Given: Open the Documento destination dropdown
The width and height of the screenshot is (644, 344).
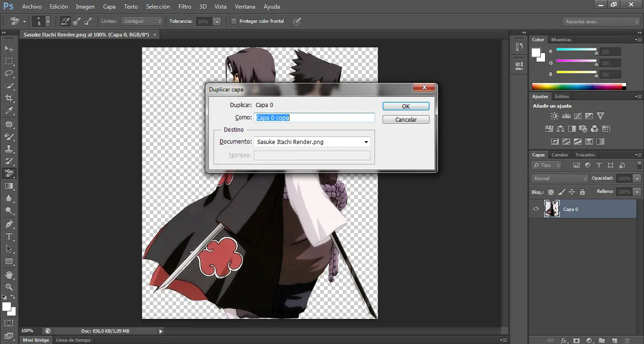Looking at the screenshot, I should [312, 142].
